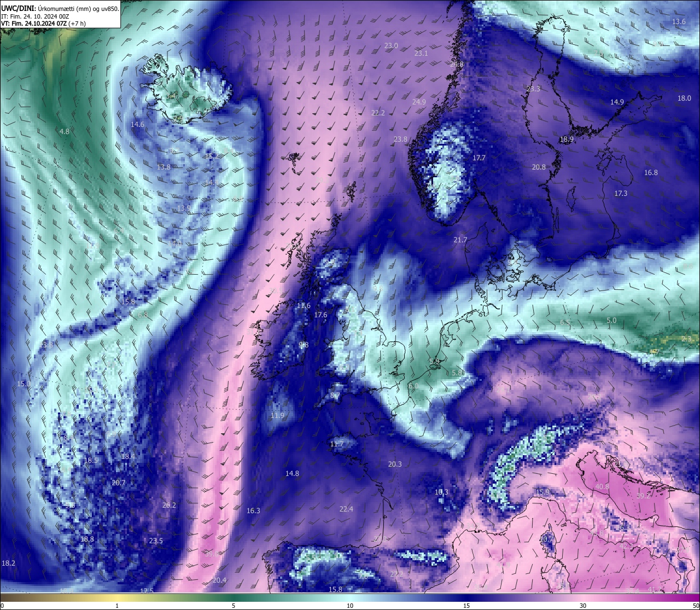Image resolution: width=700 pixels, height=610 pixels.
Task: Click the map value "17.7"
Action: [x=479, y=158]
